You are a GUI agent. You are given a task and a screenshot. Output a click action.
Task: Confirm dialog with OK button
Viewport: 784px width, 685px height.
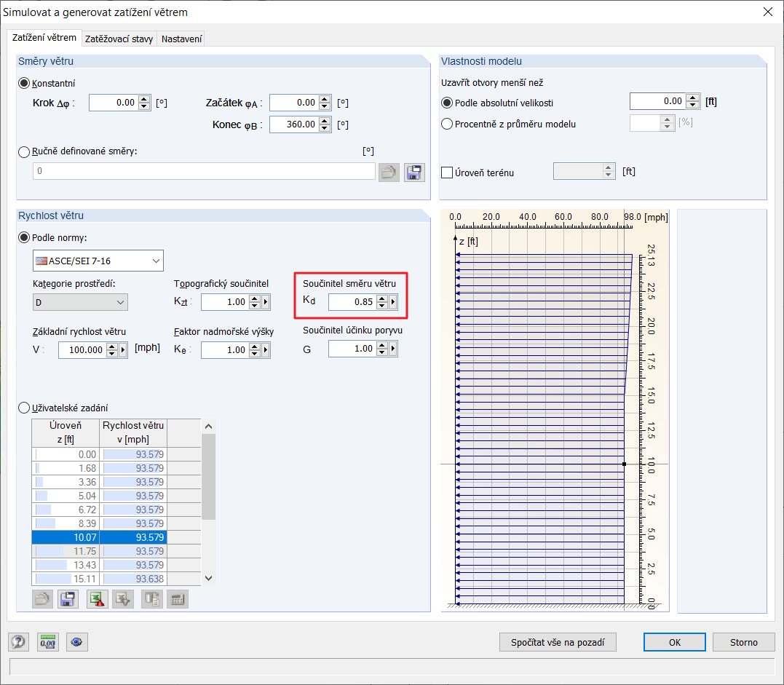[x=675, y=642]
